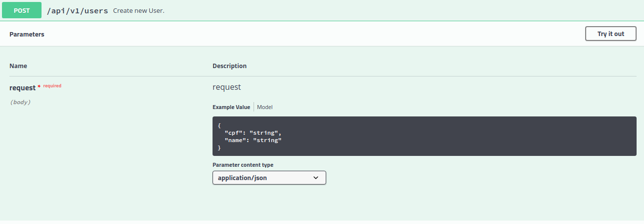Viewport: 644px width, 224px height.
Task: Click the red 'required' label
Action: click(x=52, y=86)
